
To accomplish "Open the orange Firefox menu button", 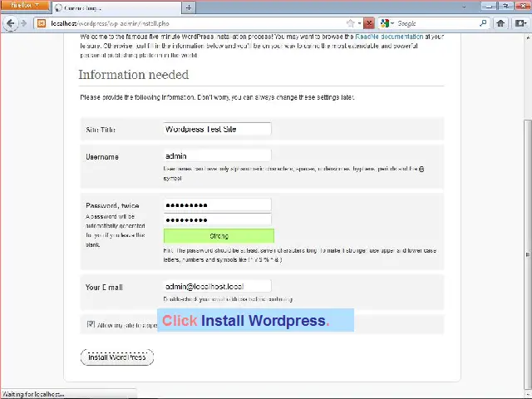I will click(25, 6).
